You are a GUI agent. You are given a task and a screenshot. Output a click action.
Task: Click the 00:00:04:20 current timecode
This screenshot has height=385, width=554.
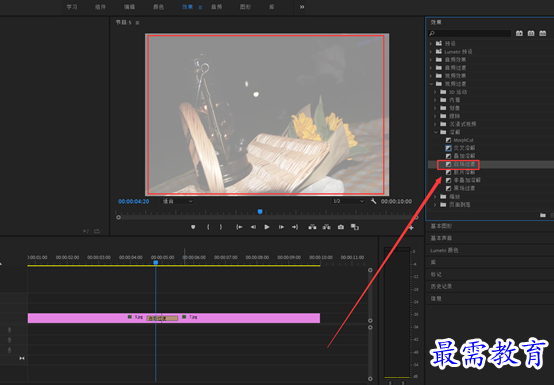tap(134, 201)
